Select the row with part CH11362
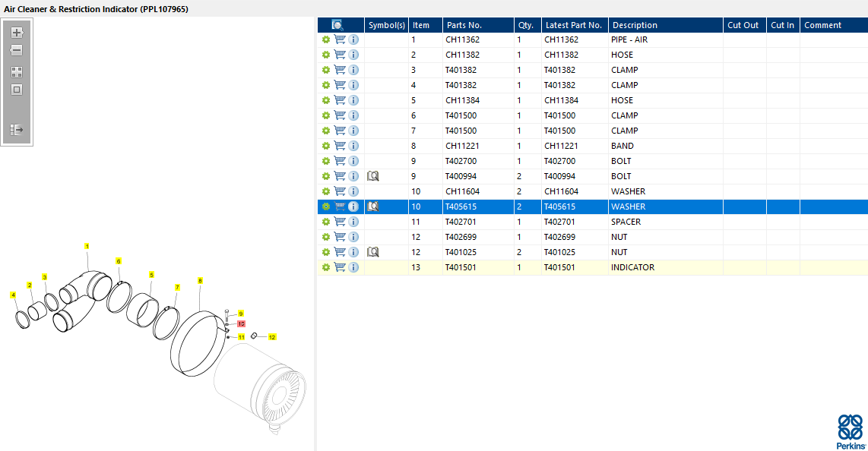The width and height of the screenshot is (868, 451). tap(592, 39)
